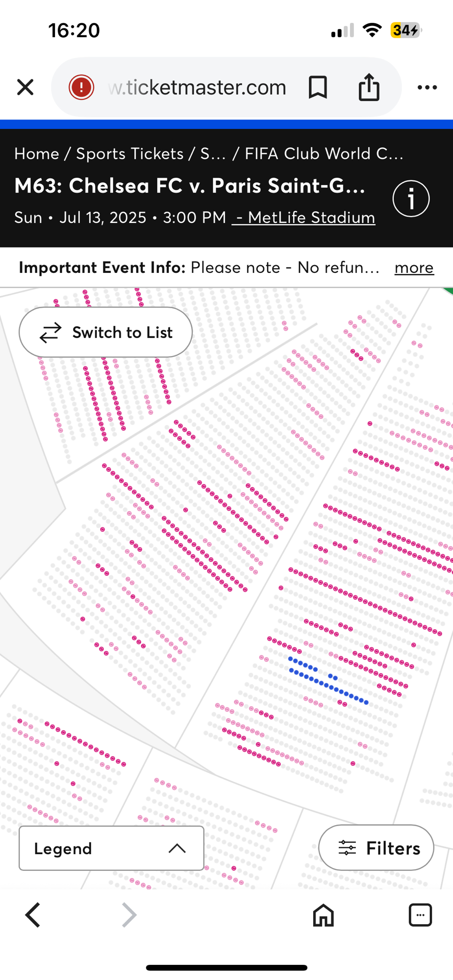
Task: Switch to List view
Action: click(106, 333)
